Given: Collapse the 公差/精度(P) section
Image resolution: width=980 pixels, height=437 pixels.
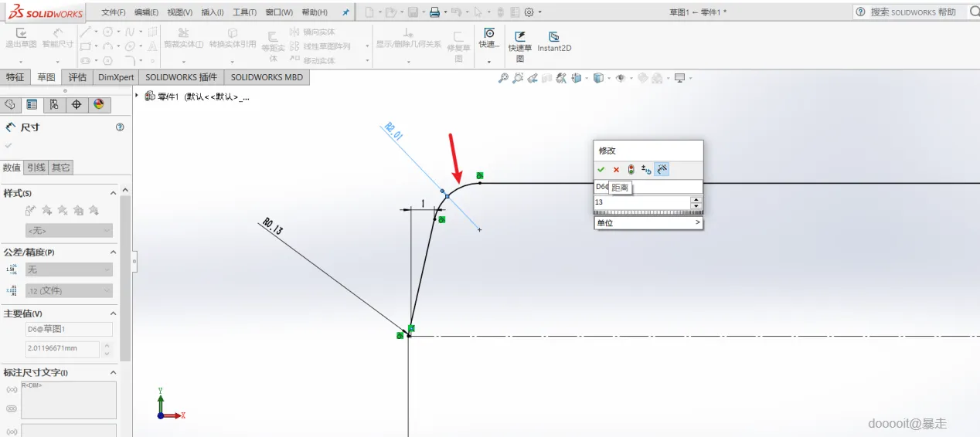Looking at the screenshot, I should (x=113, y=252).
